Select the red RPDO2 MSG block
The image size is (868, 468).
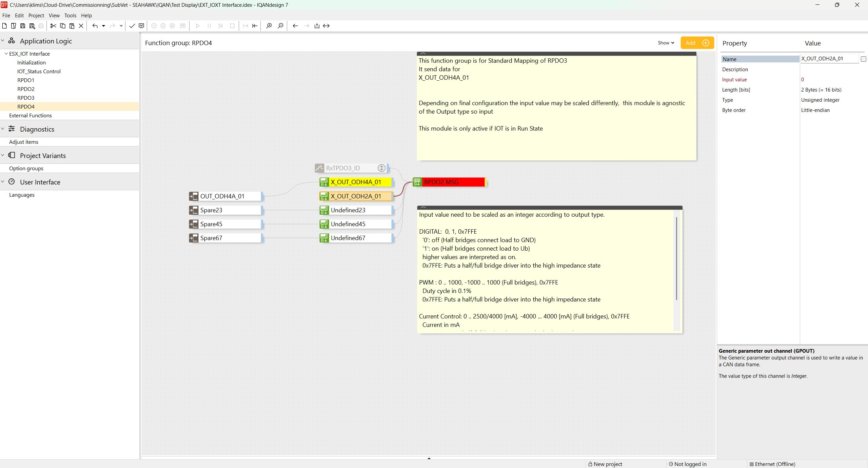tap(449, 182)
